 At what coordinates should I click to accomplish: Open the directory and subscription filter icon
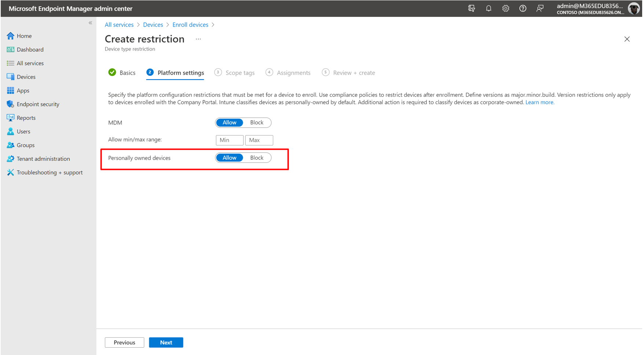[472, 8]
